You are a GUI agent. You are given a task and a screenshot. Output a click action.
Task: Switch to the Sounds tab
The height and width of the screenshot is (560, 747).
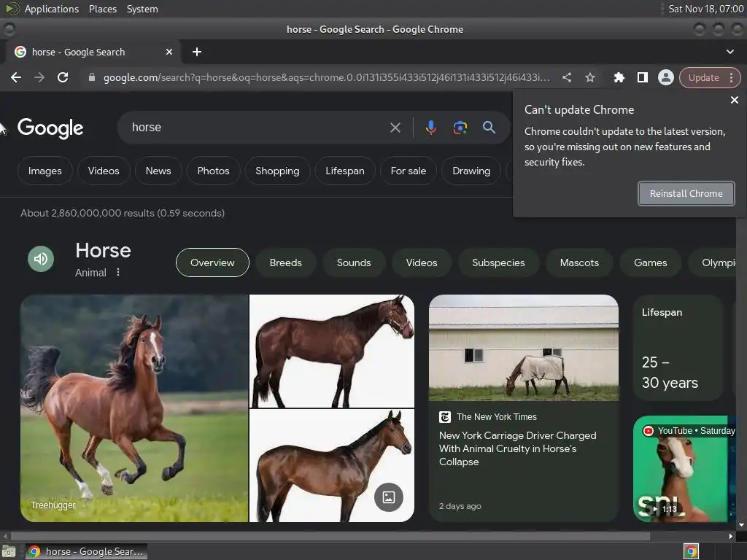[x=354, y=262]
